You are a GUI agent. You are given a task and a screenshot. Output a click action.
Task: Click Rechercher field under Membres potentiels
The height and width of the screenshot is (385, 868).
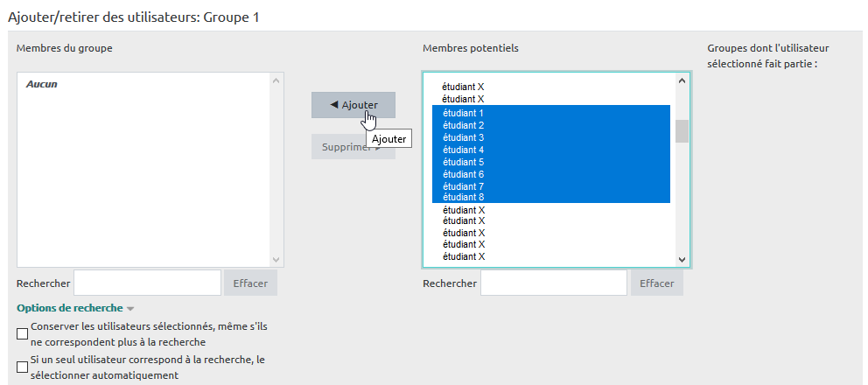553,283
